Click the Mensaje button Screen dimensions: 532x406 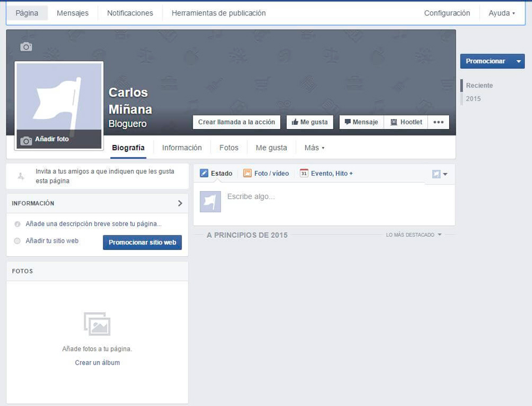click(x=361, y=122)
